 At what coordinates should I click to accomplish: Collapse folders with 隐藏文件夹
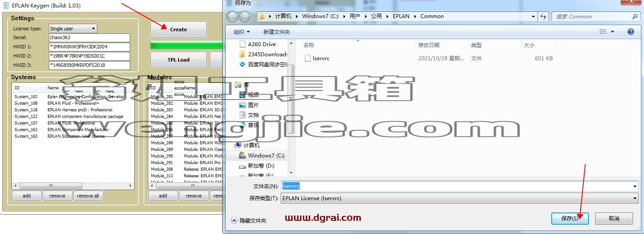(249, 220)
